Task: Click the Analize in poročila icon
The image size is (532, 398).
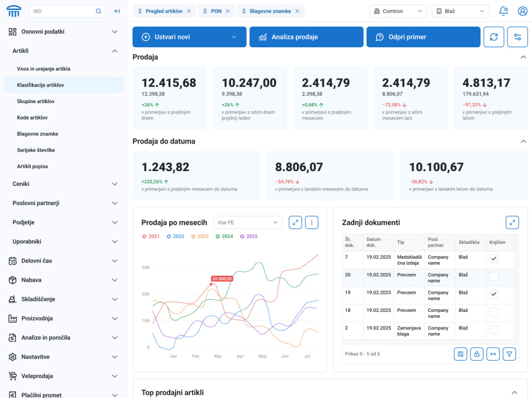Action: click(x=13, y=337)
